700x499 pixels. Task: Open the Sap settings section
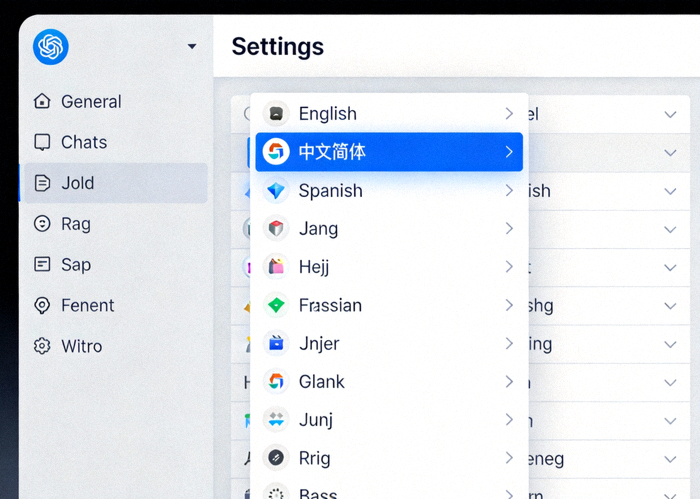[x=75, y=265]
